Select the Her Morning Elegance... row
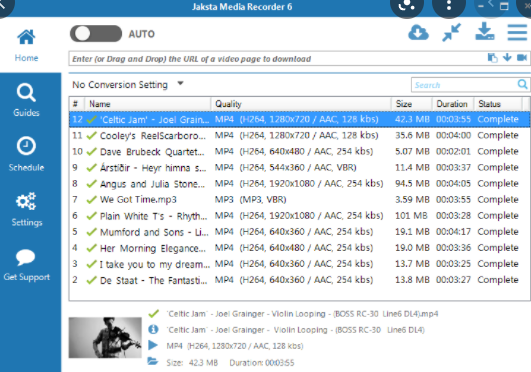This screenshot has height=372, width=531. click(x=299, y=248)
